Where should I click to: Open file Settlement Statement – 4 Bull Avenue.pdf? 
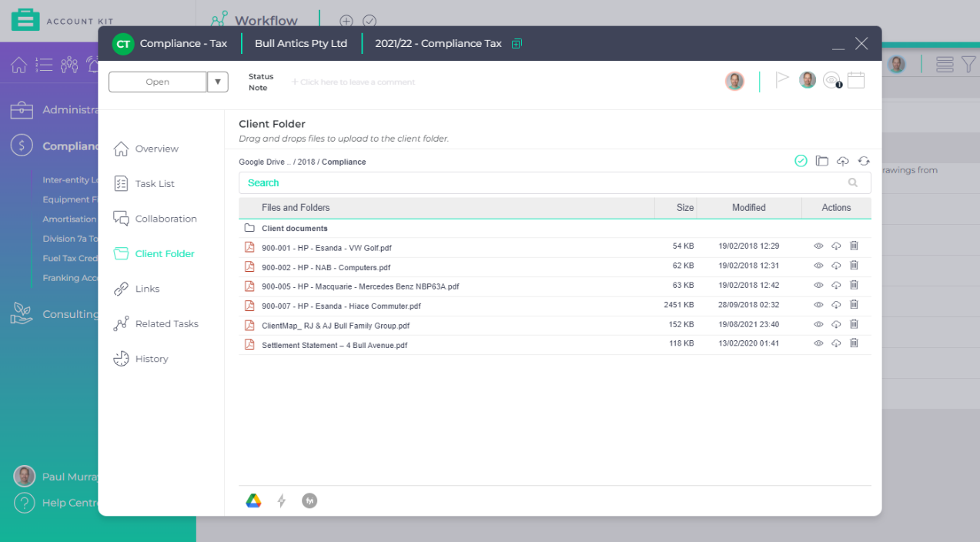tap(334, 345)
